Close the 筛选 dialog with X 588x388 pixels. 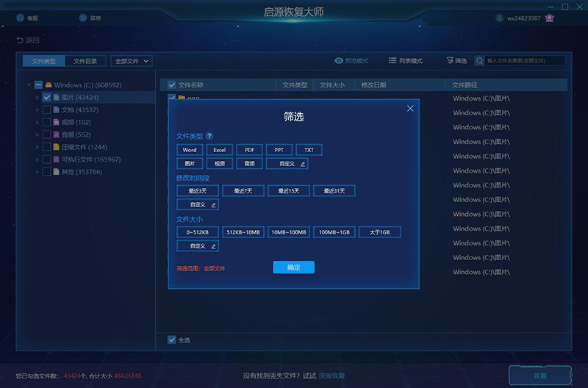[410, 108]
